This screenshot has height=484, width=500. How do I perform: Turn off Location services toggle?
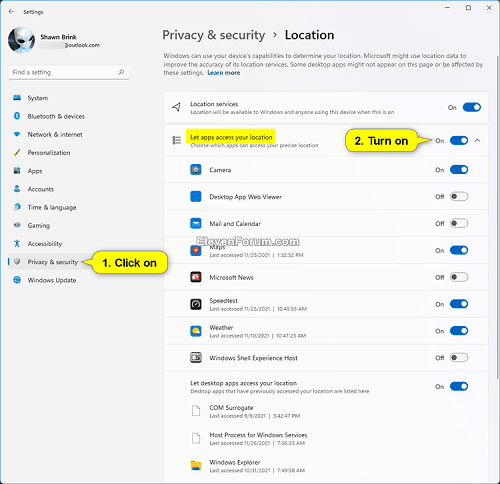pyautogui.click(x=472, y=107)
